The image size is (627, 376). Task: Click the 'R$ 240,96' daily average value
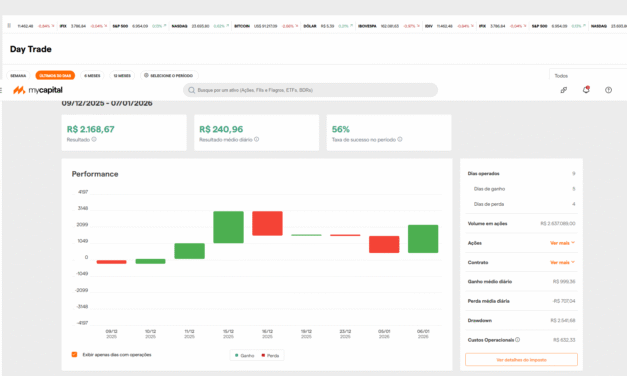(x=221, y=129)
